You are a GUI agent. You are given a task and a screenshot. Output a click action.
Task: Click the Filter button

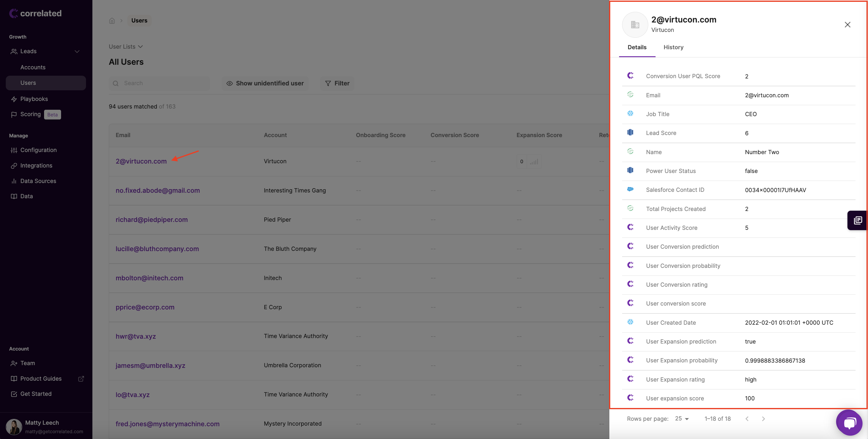(x=337, y=83)
